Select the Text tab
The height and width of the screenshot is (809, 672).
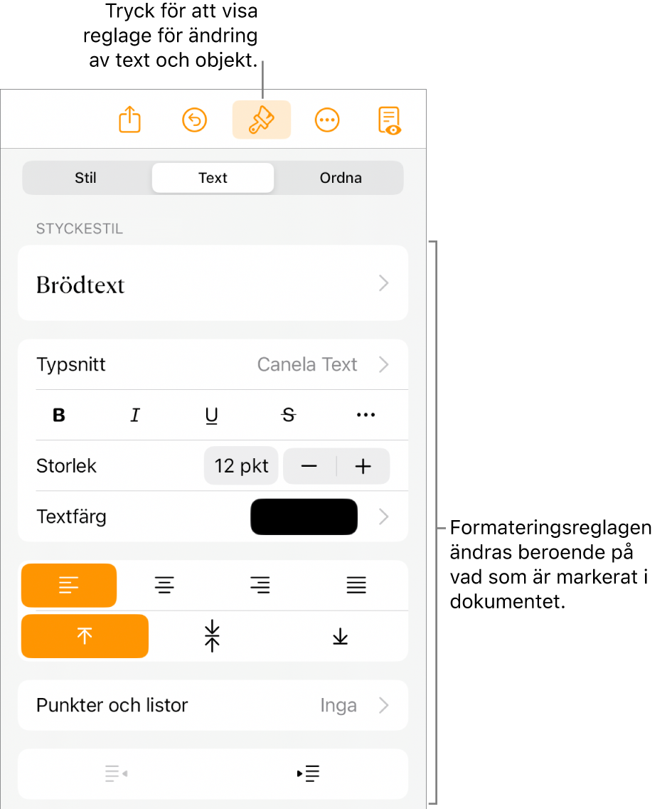213,178
